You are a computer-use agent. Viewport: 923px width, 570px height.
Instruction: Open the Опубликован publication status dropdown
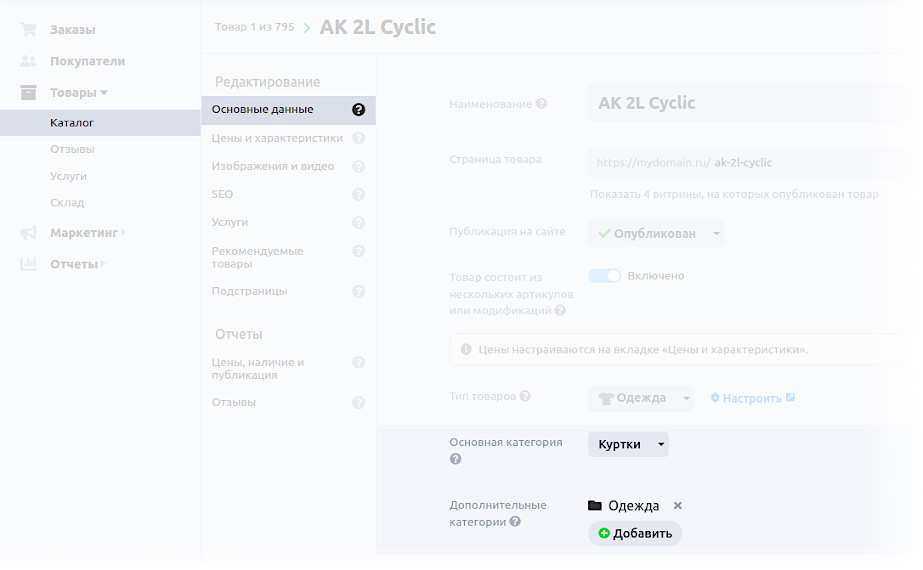656,233
